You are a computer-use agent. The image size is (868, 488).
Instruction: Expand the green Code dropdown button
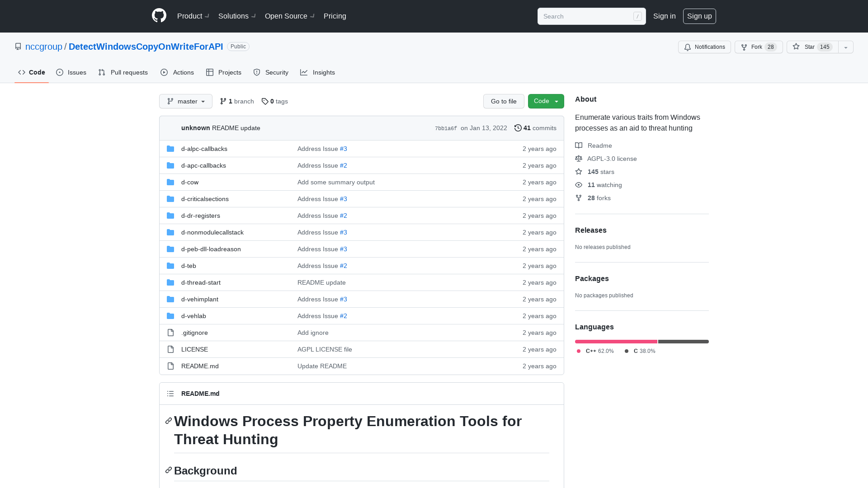546,101
